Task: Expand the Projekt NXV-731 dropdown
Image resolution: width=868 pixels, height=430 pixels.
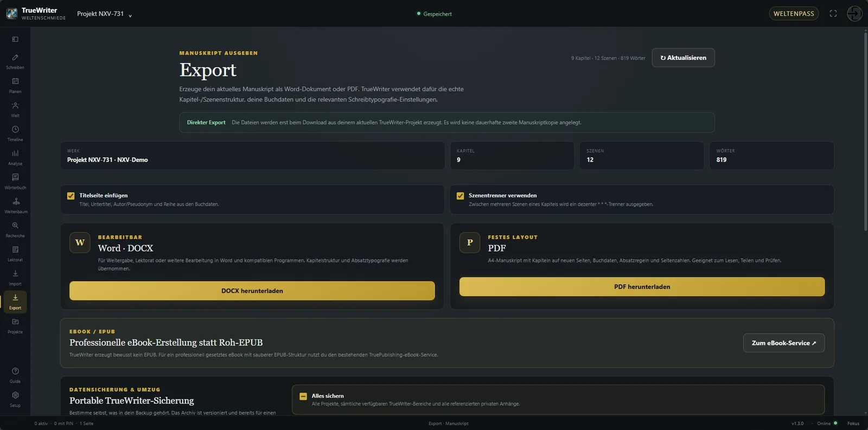Action: click(x=104, y=14)
